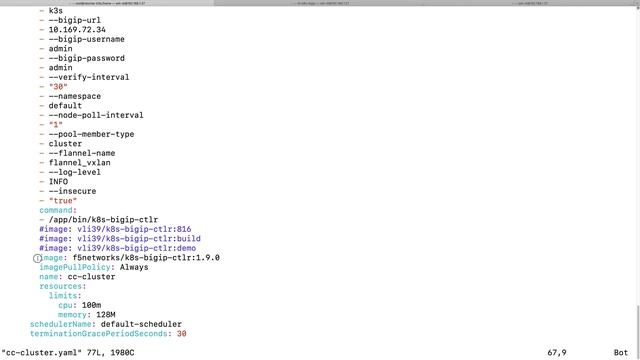Click the 'command:' key
The height and width of the screenshot is (360, 640).
58,210
